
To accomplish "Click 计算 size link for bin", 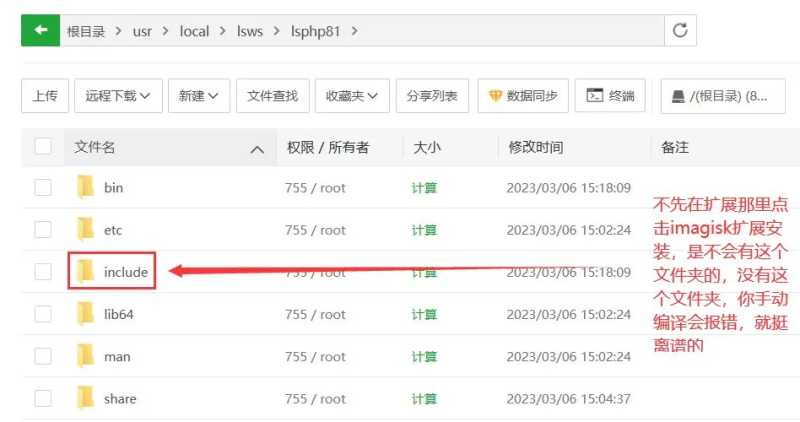I will pyautogui.click(x=424, y=188).
